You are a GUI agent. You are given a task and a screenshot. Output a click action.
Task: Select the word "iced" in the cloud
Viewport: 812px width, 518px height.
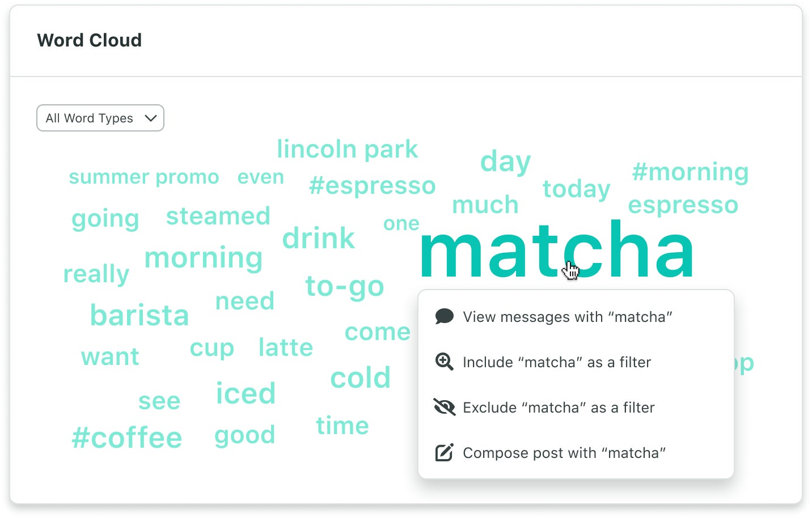(x=246, y=393)
